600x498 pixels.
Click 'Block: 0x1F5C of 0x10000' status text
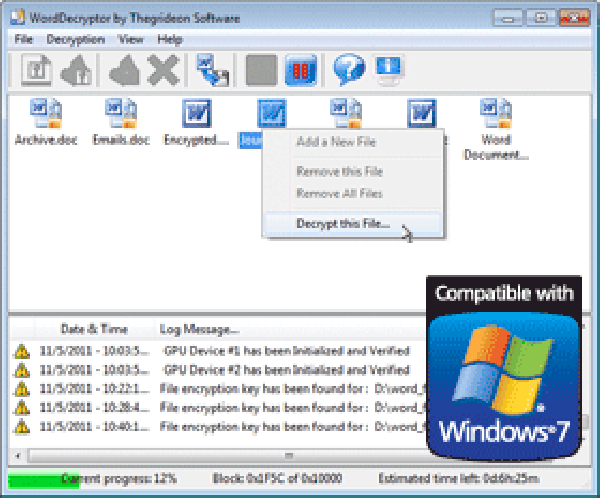[x=277, y=478]
